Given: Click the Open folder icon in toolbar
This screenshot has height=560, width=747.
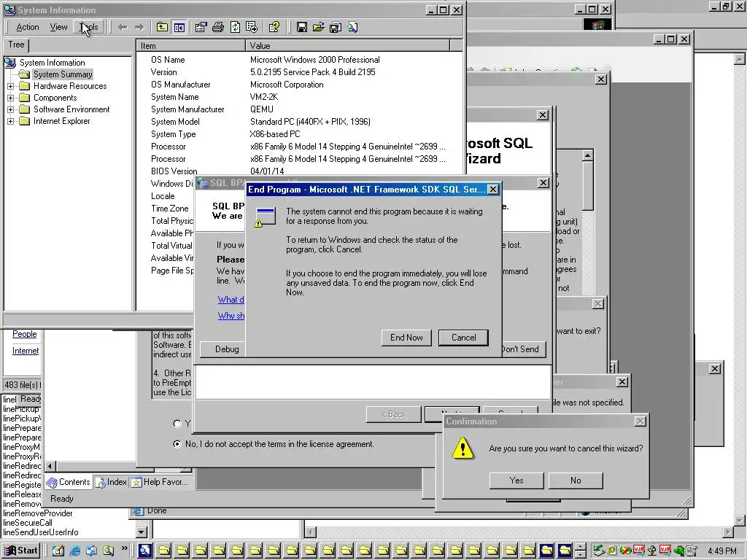Looking at the screenshot, I should click(x=318, y=27).
